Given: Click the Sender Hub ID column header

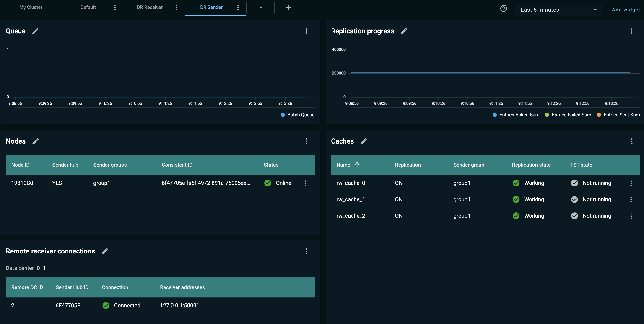Looking at the screenshot, I should click(x=72, y=287).
